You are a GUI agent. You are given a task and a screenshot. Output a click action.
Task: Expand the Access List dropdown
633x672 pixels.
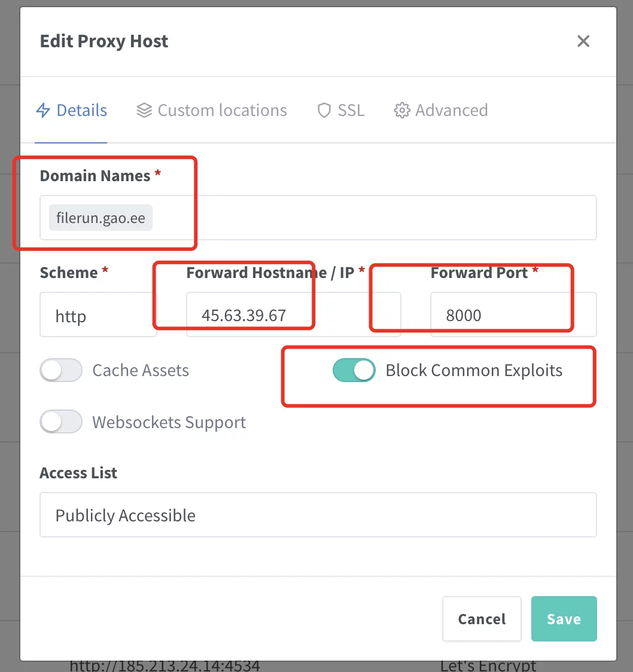[x=318, y=515]
